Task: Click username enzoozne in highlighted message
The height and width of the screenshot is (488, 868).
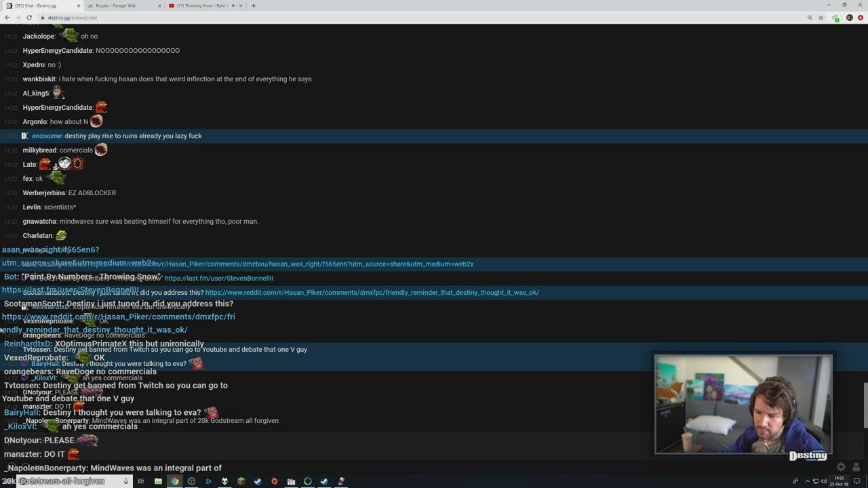Action: click(47, 136)
